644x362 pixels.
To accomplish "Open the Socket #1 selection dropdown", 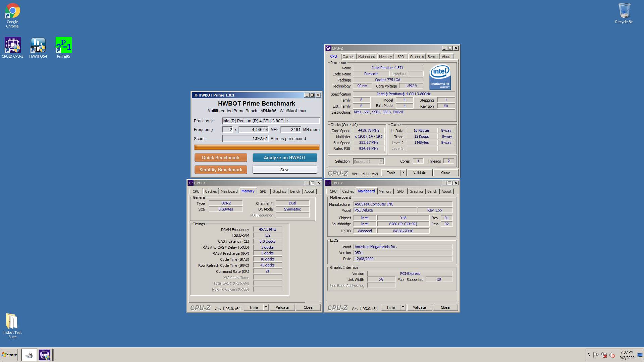I will tap(381, 161).
